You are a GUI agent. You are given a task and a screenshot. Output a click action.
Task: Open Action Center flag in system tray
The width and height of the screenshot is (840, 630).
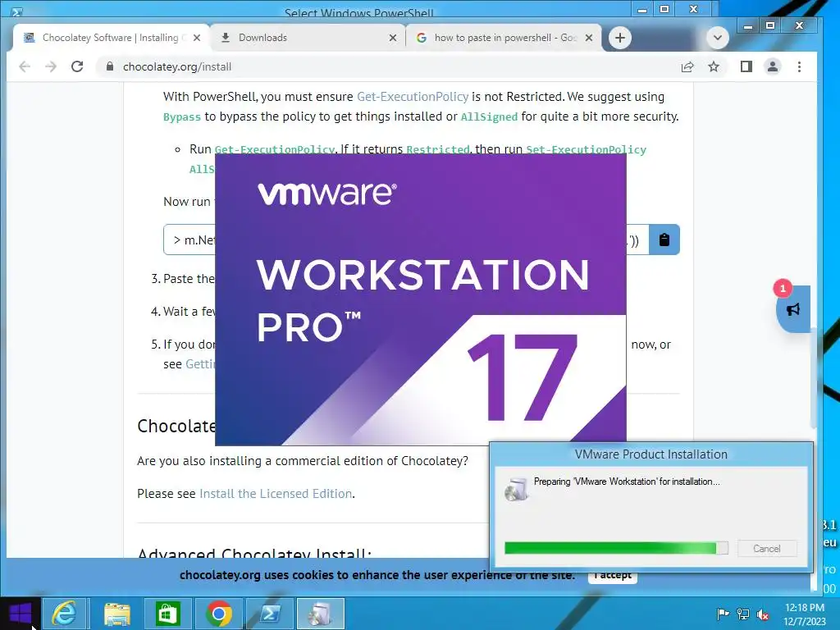coord(723,614)
